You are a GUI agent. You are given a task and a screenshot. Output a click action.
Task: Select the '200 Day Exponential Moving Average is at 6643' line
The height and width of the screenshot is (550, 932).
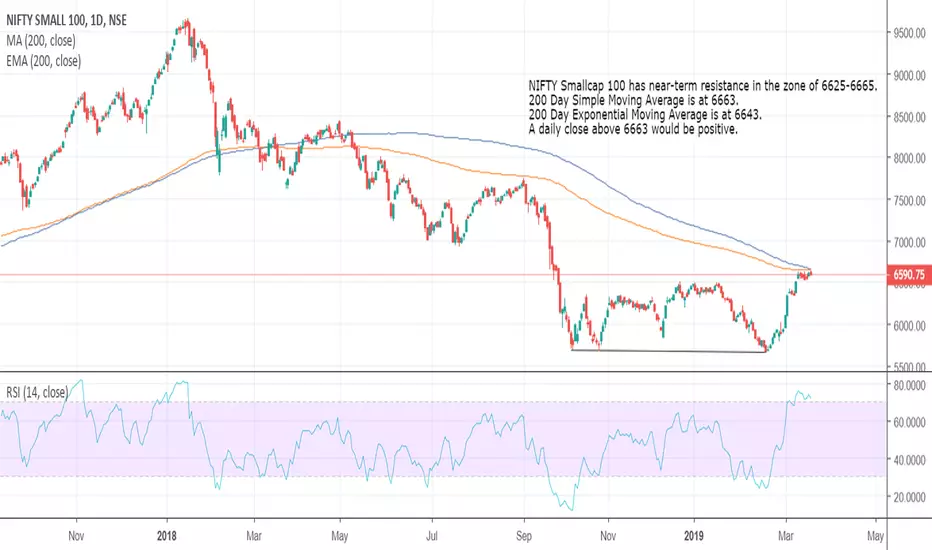[645, 114]
